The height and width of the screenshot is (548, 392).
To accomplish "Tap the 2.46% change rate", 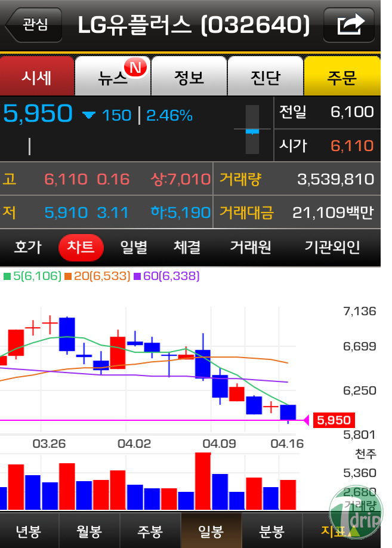I will point(169,115).
